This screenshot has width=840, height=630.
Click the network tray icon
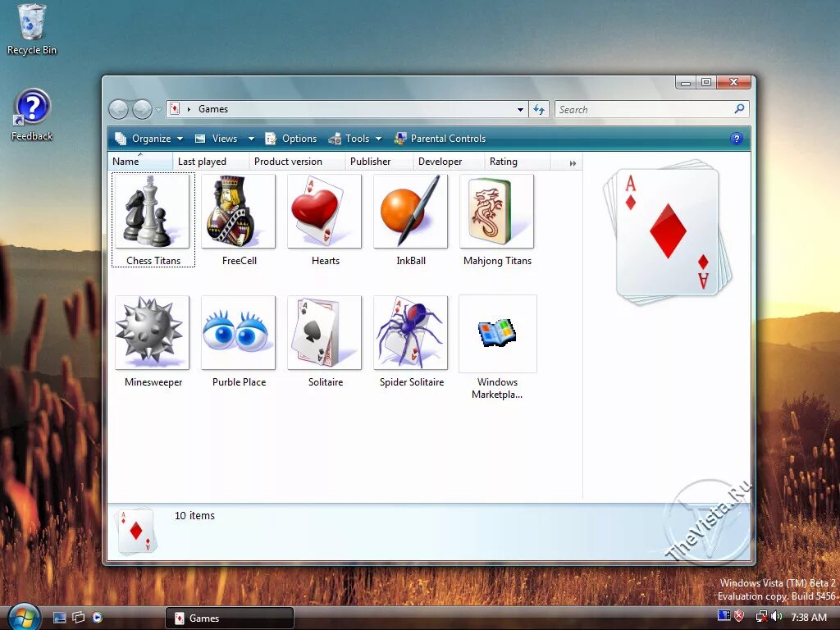coord(760,617)
